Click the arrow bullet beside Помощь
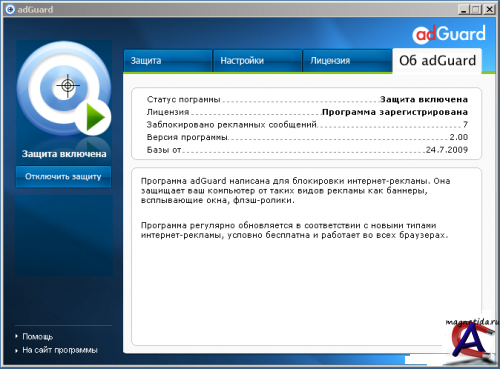The image size is (500, 369). pos(16,336)
